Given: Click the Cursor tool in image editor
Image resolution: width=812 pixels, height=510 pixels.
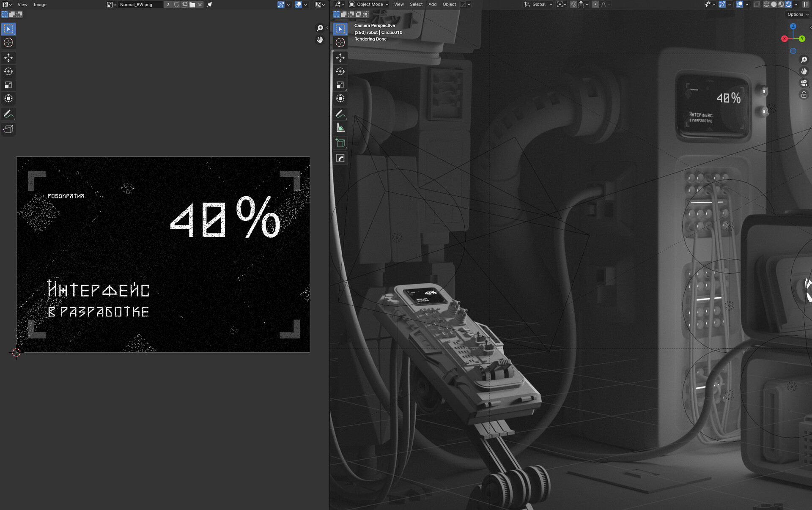Looking at the screenshot, I should click(x=8, y=42).
